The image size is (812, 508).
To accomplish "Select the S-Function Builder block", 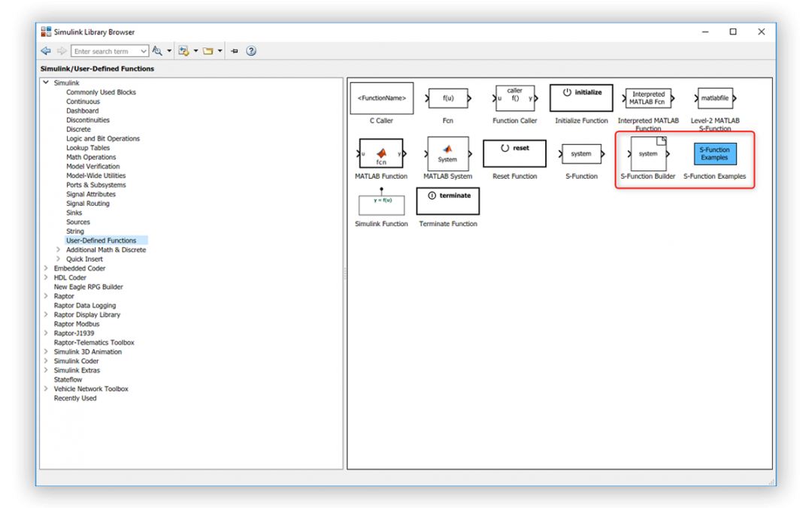I will click(x=647, y=155).
